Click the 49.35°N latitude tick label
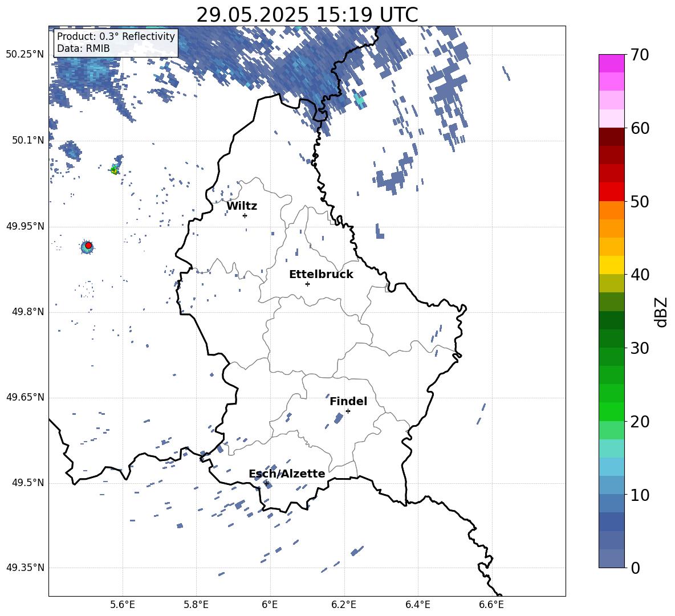The width and height of the screenshot is (675, 616). click(x=25, y=568)
